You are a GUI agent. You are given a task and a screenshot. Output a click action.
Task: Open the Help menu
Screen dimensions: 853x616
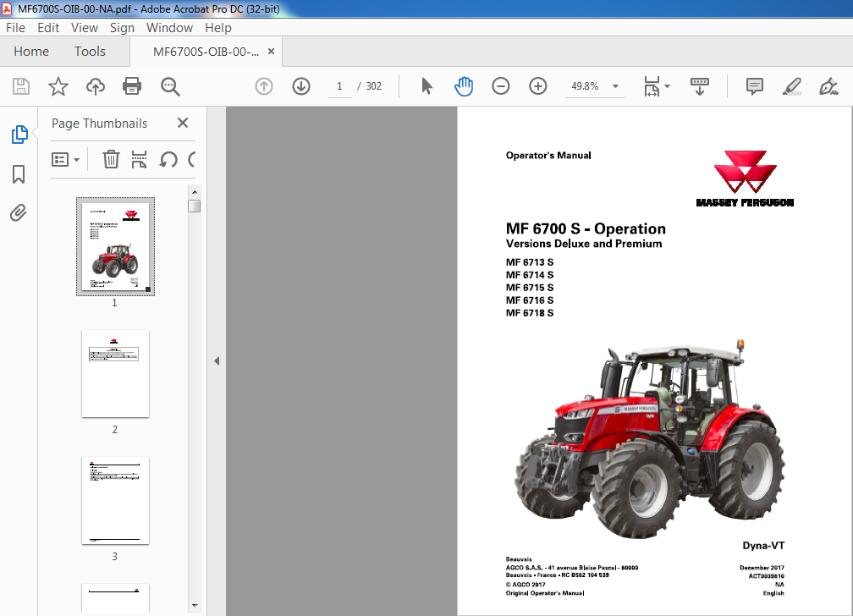(218, 28)
